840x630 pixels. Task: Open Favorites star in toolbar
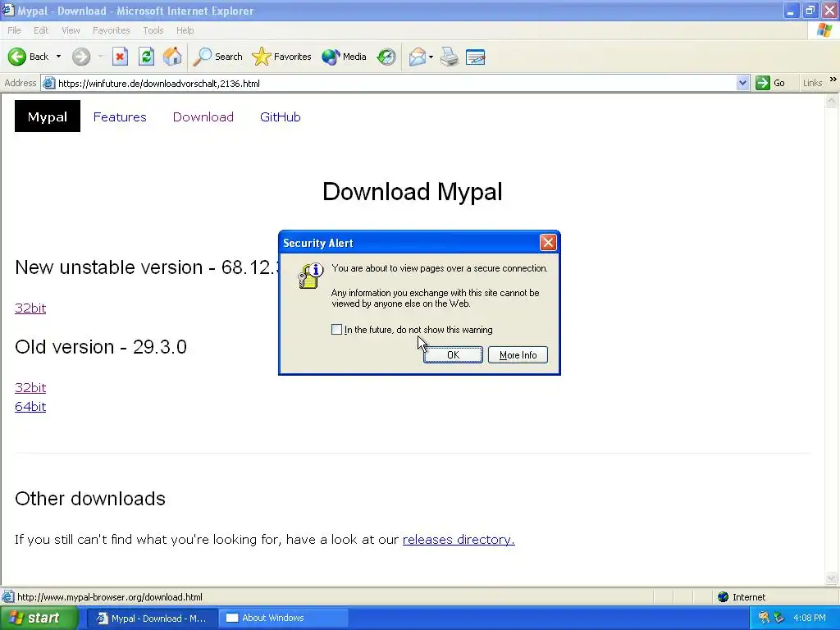click(282, 57)
